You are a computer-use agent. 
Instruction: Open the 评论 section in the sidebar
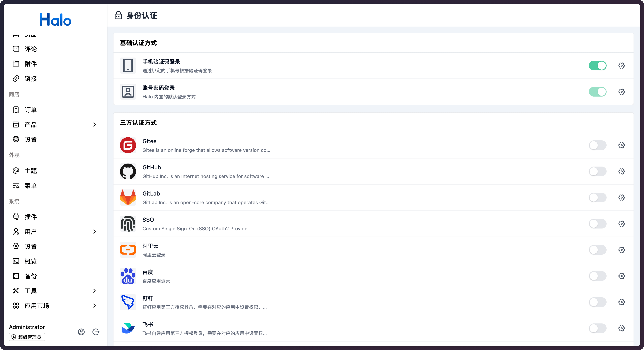pyautogui.click(x=31, y=49)
